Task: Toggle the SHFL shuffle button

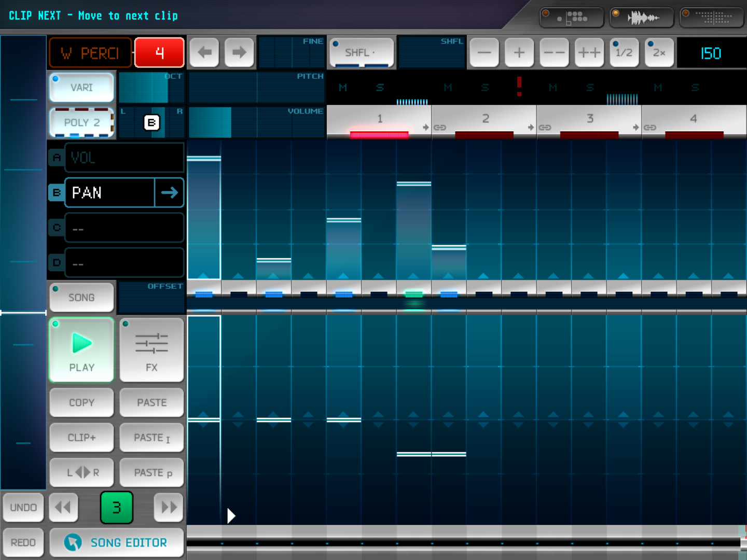Action: (x=361, y=52)
